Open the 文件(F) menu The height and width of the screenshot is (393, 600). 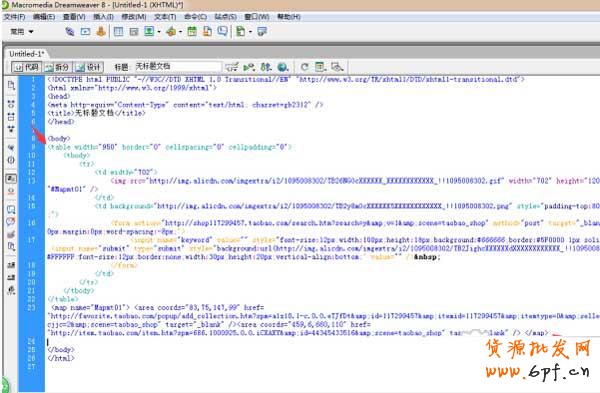point(15,17)
